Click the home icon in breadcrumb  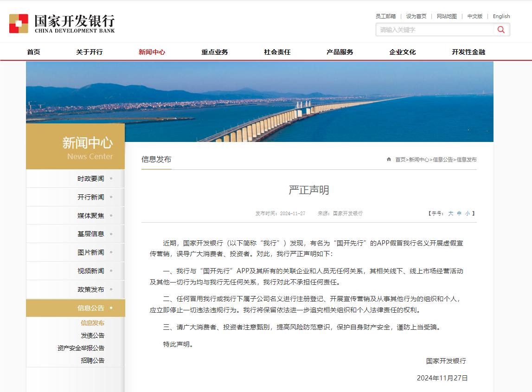coord(389,160)
